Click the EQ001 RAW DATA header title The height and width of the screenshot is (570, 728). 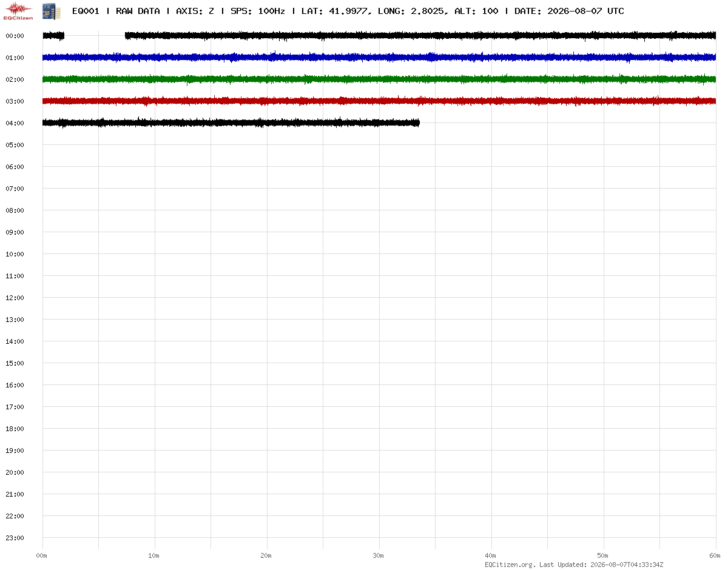click(x=348, y=11)
